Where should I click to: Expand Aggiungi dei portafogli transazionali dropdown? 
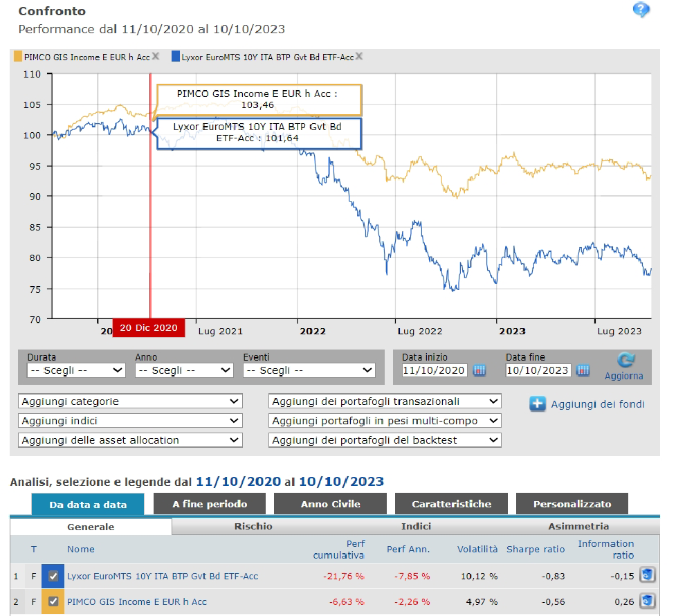pyautogui.click(x=385, y=401)
